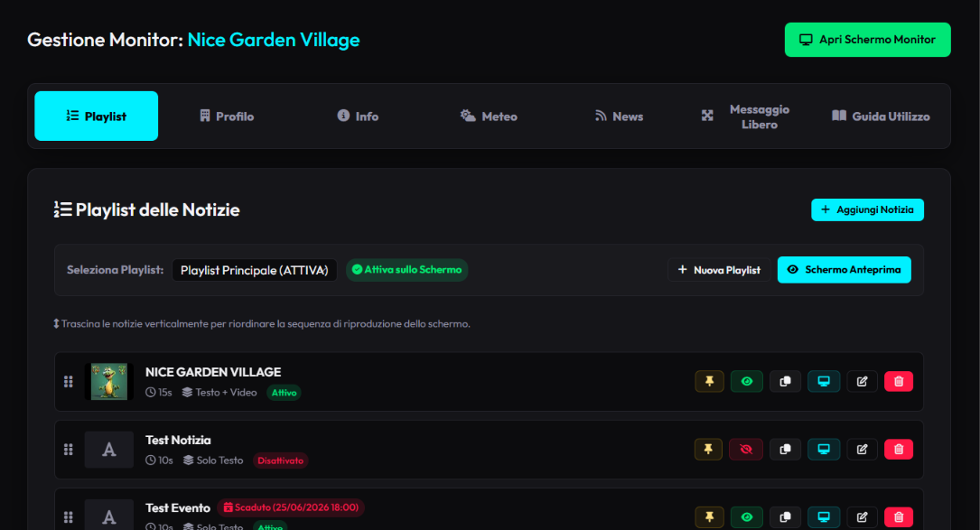This screenshot has width=980, height=530.
Task: Duplicate the Test Evento item
Action: click(786, 516)
